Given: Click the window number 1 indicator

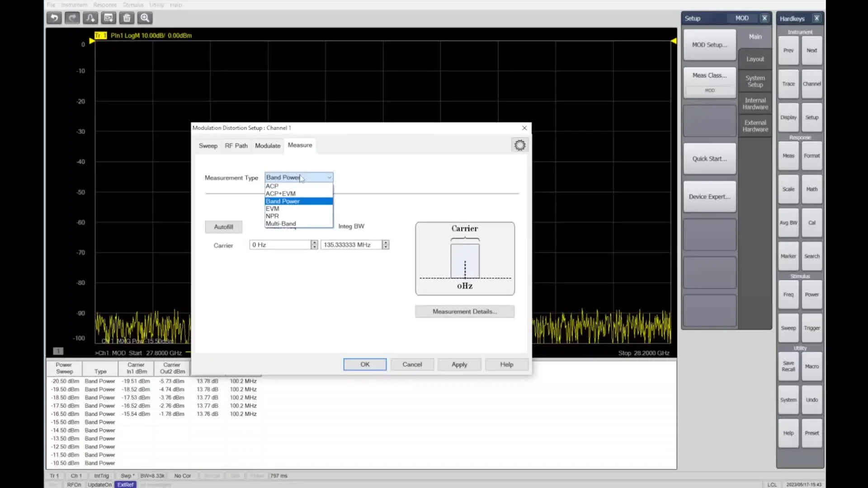Looking at the screenshot, I should click(x=58, y=351).
